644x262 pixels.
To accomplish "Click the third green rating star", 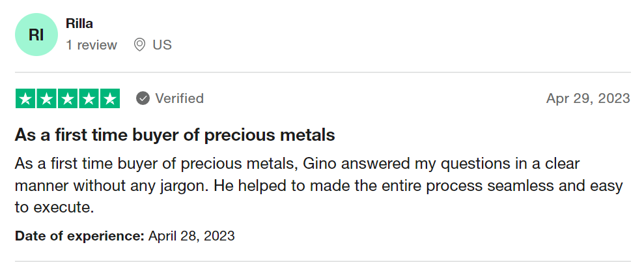I will point(68,98).
